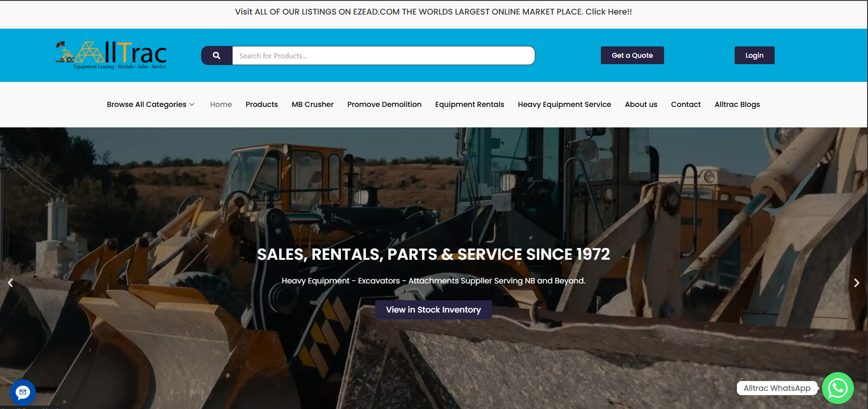Go to the previous slide arrow

pyautogui.click(x=10, y=283)
